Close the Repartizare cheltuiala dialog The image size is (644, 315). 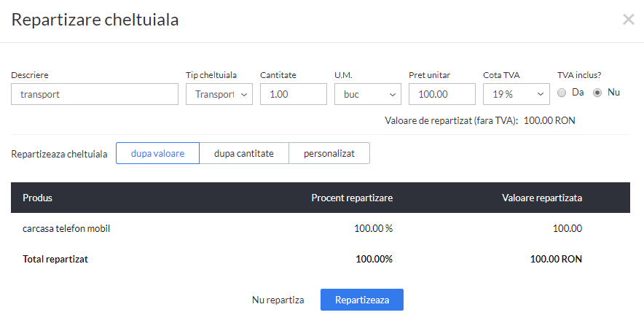pos(629,20)
